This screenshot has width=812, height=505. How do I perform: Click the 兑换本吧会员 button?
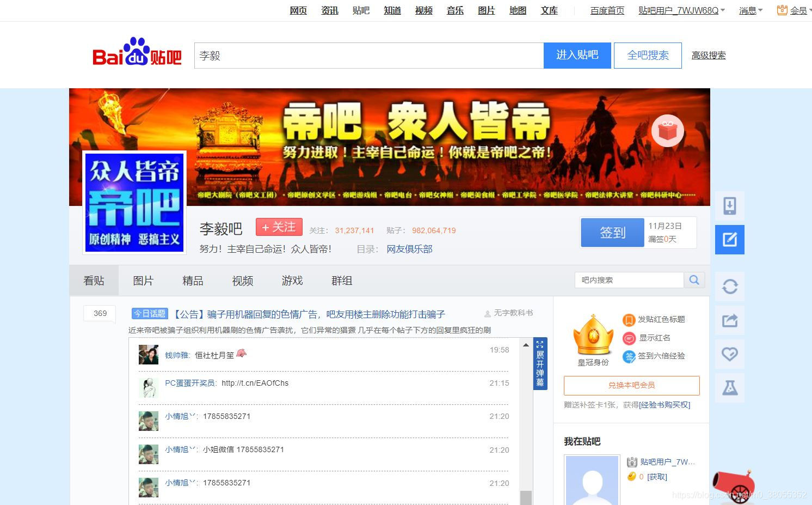pos(632,385)
